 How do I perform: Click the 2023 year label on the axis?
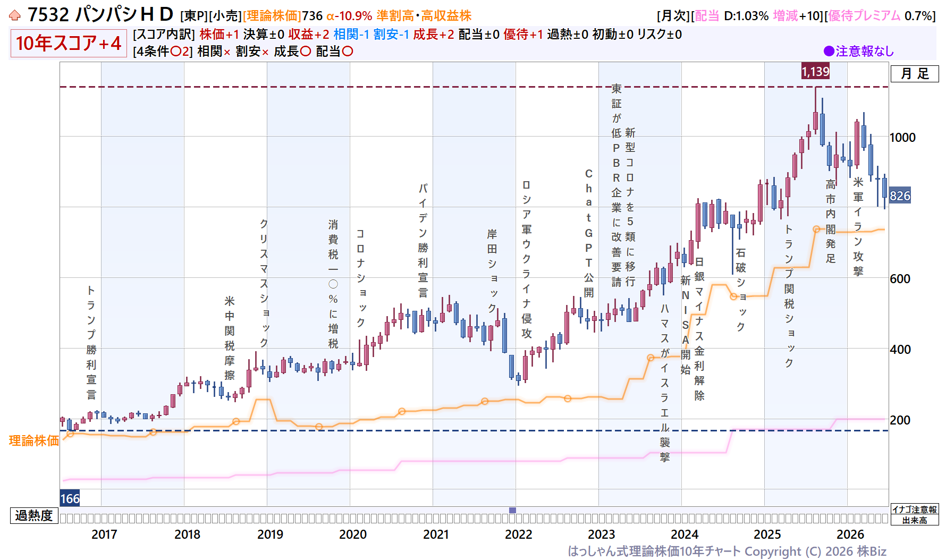pyautogui.click(x=602, y=534)
